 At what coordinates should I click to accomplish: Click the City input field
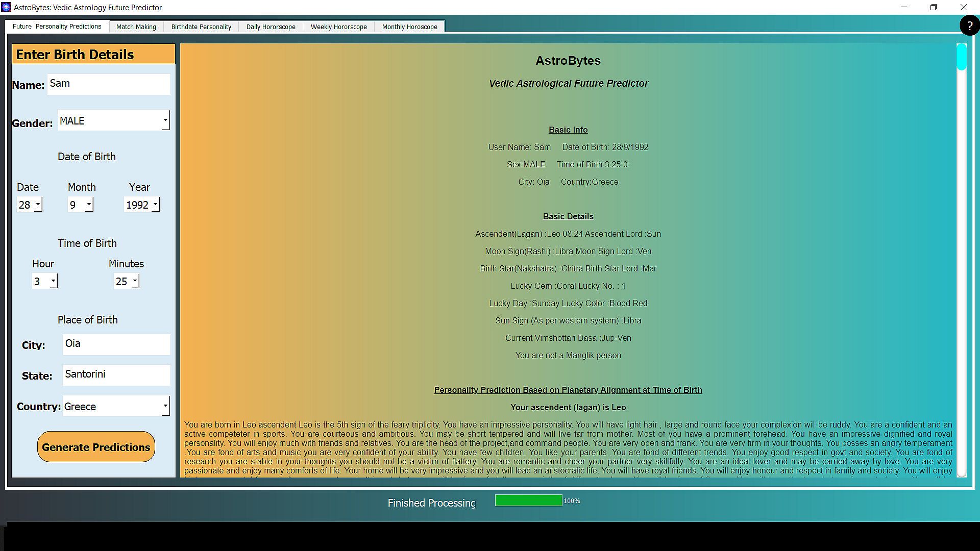(116, 344)
